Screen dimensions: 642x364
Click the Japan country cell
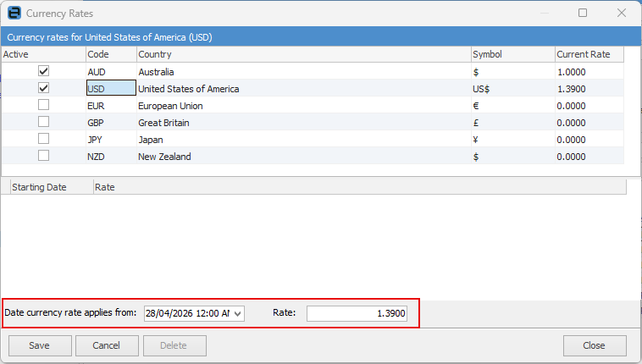coord(304,140)
